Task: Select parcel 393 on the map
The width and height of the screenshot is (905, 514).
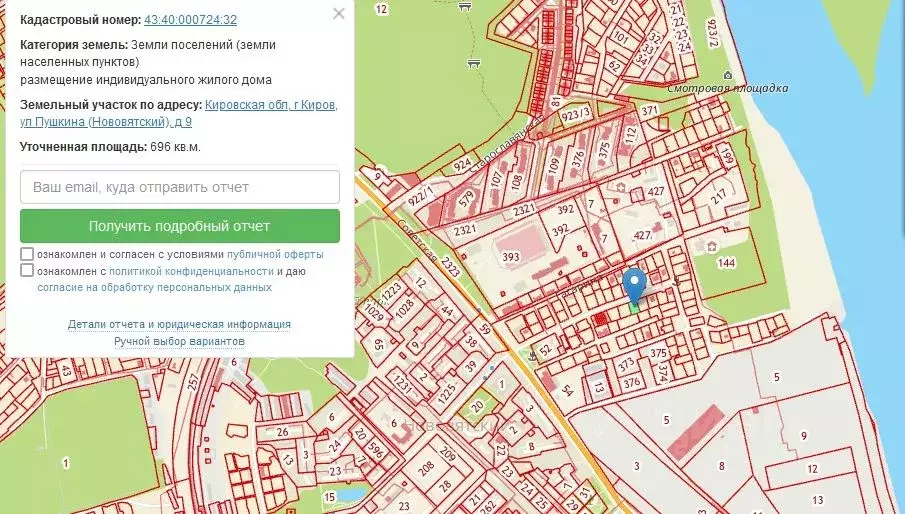Action: 510,258
